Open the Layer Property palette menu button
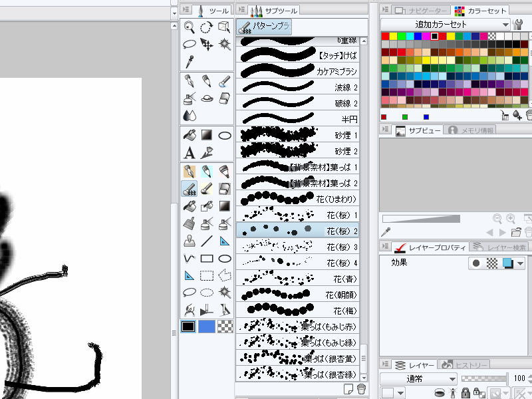The image size is (532, 399). tap(386, 246)
